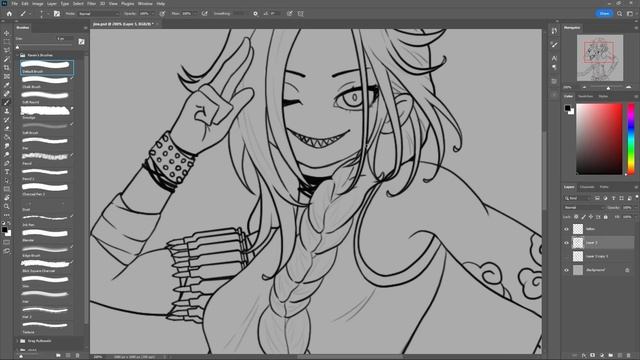This screenshot has height=360, width=640.
Task: Open the Edit menu
Action: tap(25, 4)
